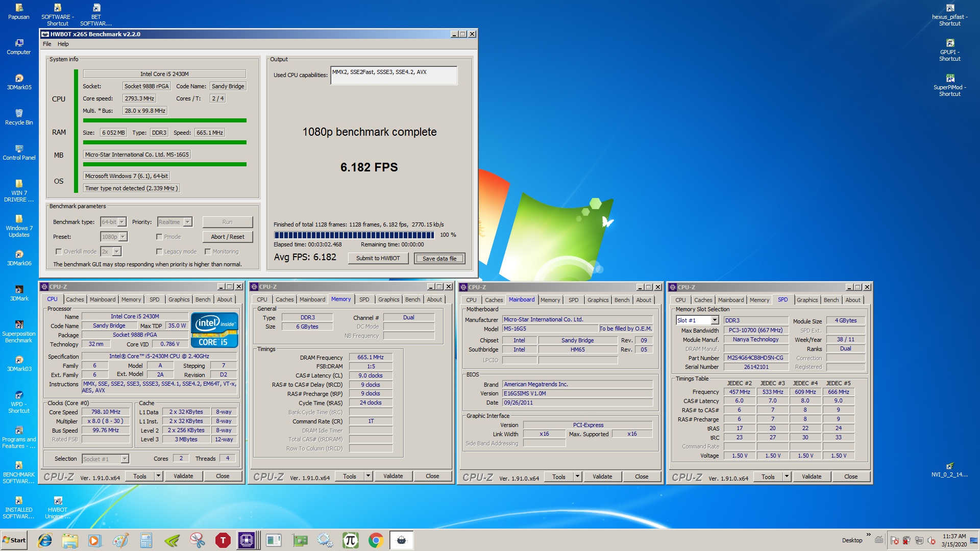Launch the 3DMark desktop shortcut
The image size is (980, 551).
tap(19, 293)
